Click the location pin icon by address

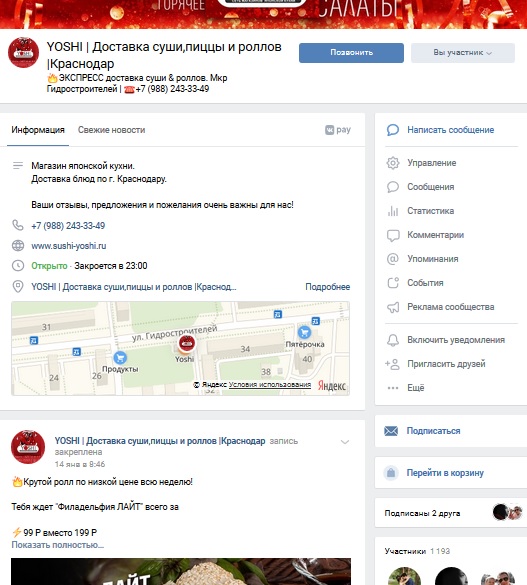pyautogui.click(x=18, y=287)
